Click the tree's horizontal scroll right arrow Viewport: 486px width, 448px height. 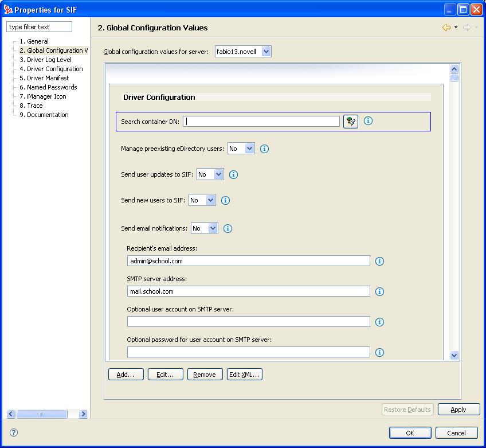[83, 414]
